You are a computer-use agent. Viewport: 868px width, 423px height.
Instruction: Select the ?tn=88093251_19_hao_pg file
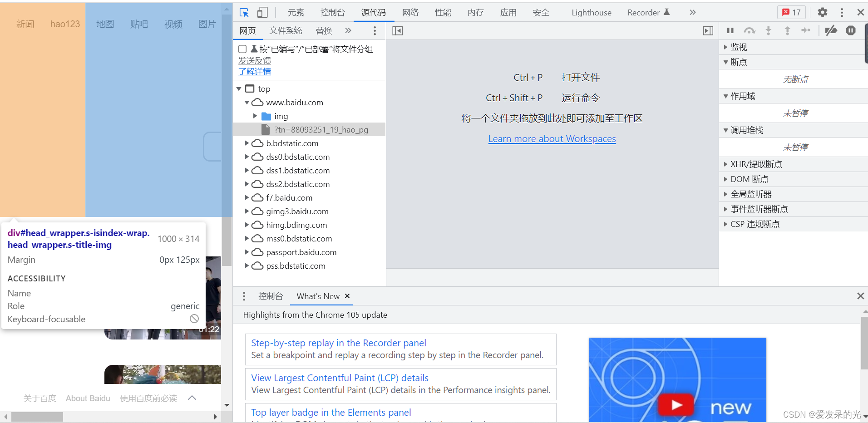pyautogui.click(x=309, y=130)
